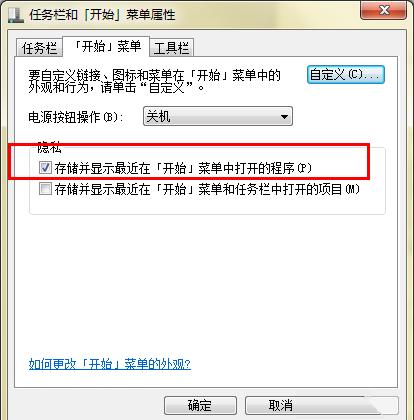Enable store recently opened items (M) checkbox

tap(45, 189)
